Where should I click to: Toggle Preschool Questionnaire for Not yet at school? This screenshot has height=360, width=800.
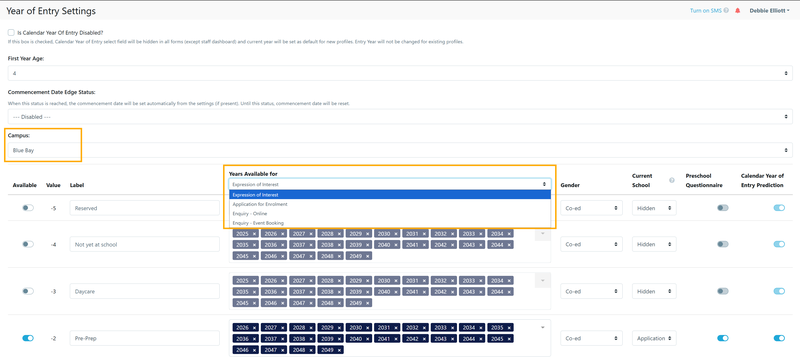[x=723, y=244]
